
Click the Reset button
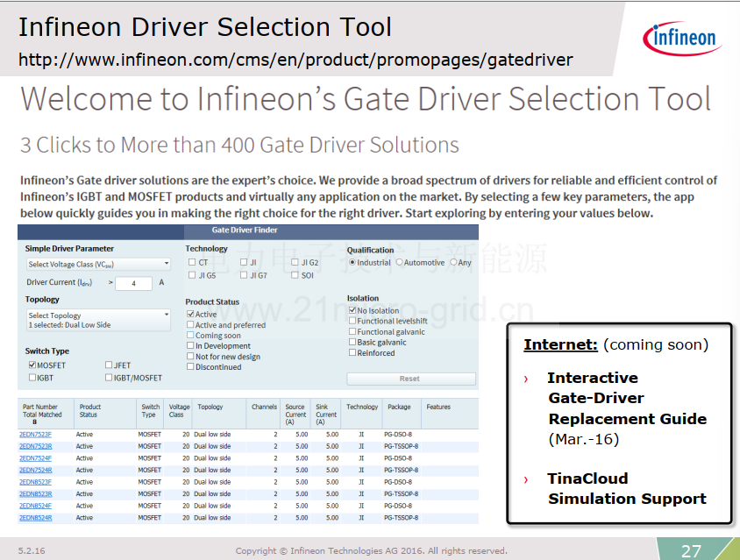point(411,379)
